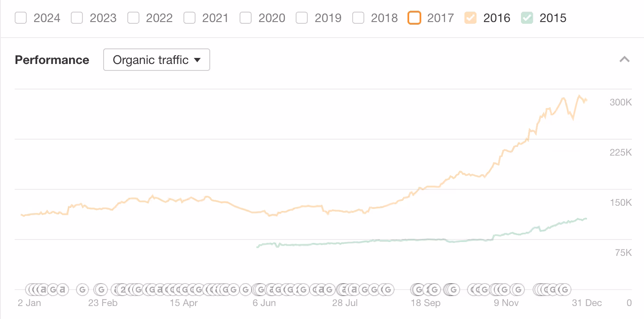Check the highlighted 2017 checkbox
The width and height of the screenshot is (644, 319).
click(x=414, y=18)
